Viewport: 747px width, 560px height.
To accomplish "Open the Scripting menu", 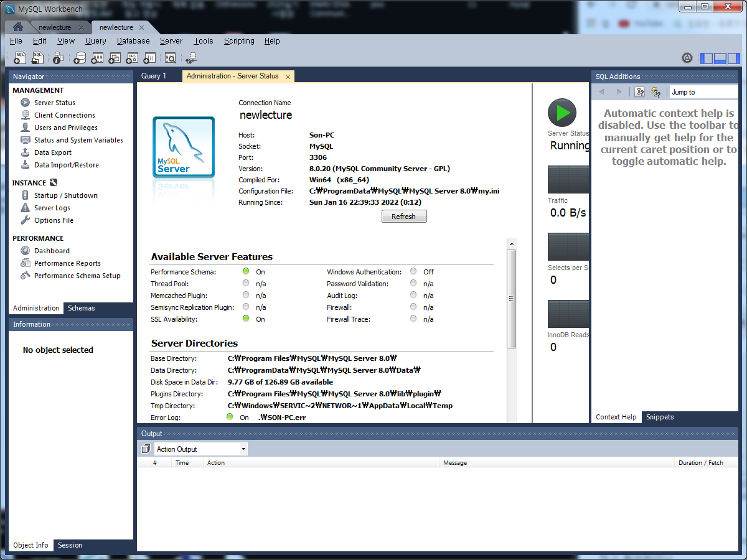I will pos(239,41).
